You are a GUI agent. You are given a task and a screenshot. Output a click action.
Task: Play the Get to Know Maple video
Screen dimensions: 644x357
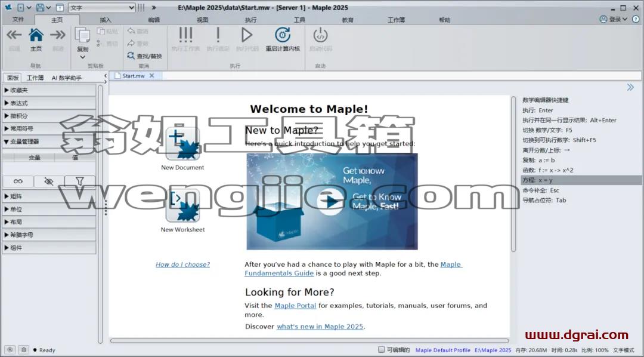pos(330,202)
